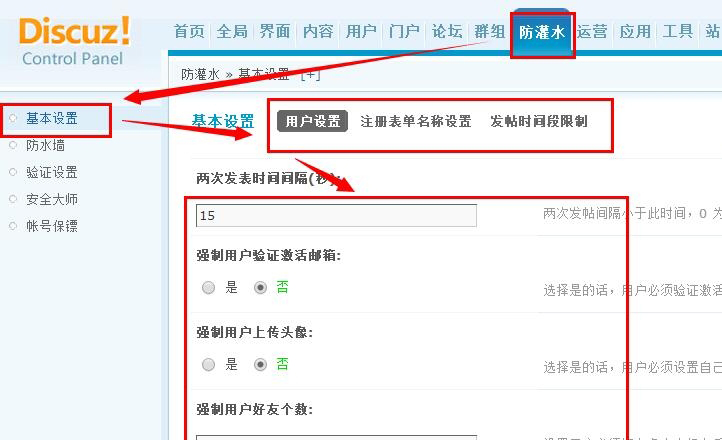Open 防水墙 in the sidebar
Image resolution: width=722 pixels, height=440 pixels.
click(45, 145)
